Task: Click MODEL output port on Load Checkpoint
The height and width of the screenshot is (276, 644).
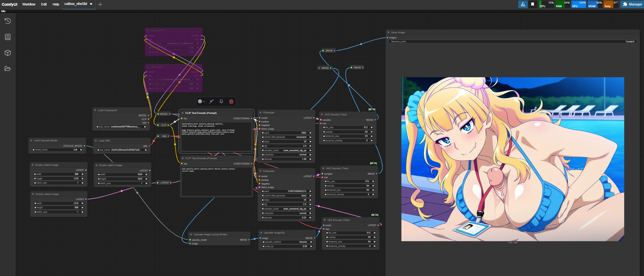Action: coord(149,115)
